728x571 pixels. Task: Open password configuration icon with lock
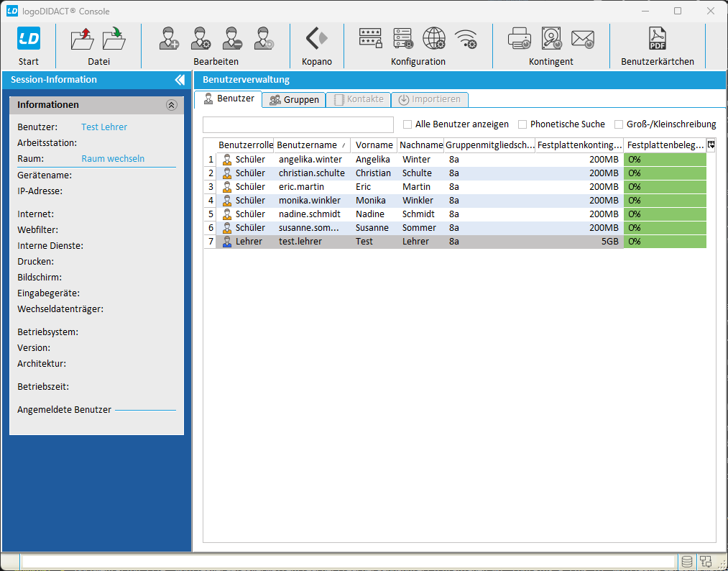pyautogui.click(x=371, y=39)
